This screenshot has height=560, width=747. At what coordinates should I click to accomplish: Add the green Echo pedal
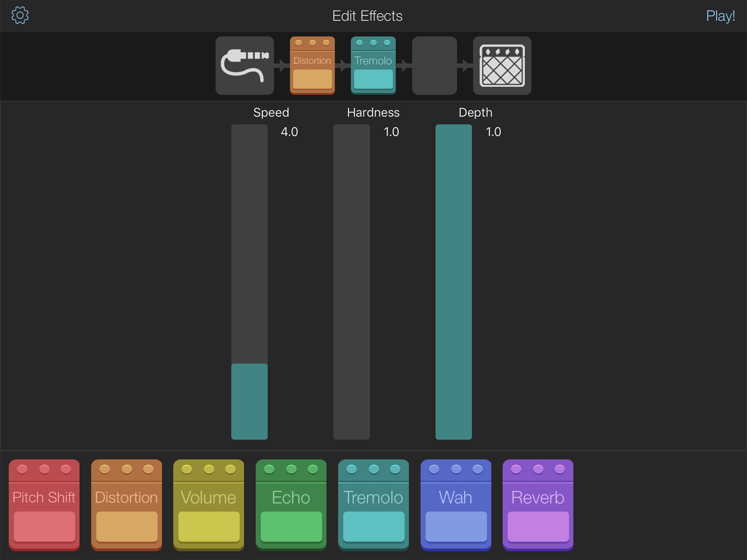coord(291,504)
